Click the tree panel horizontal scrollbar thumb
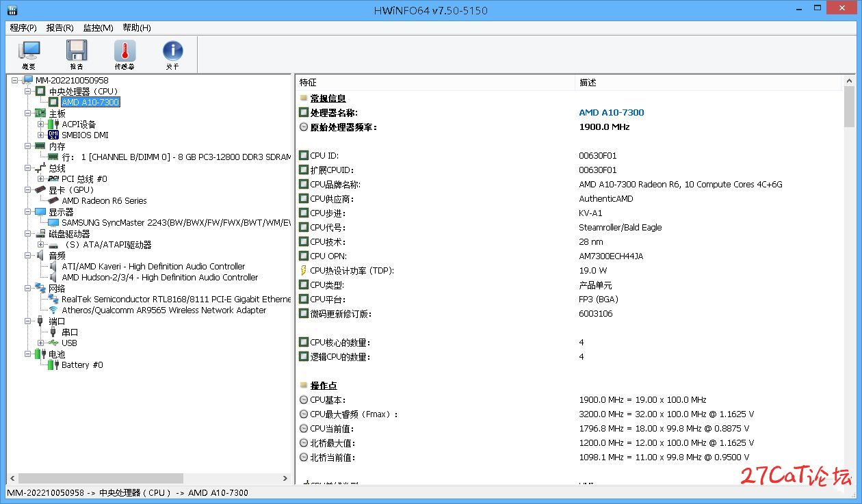The height and width of the screenshot is (504, 862). coord(100,479)
